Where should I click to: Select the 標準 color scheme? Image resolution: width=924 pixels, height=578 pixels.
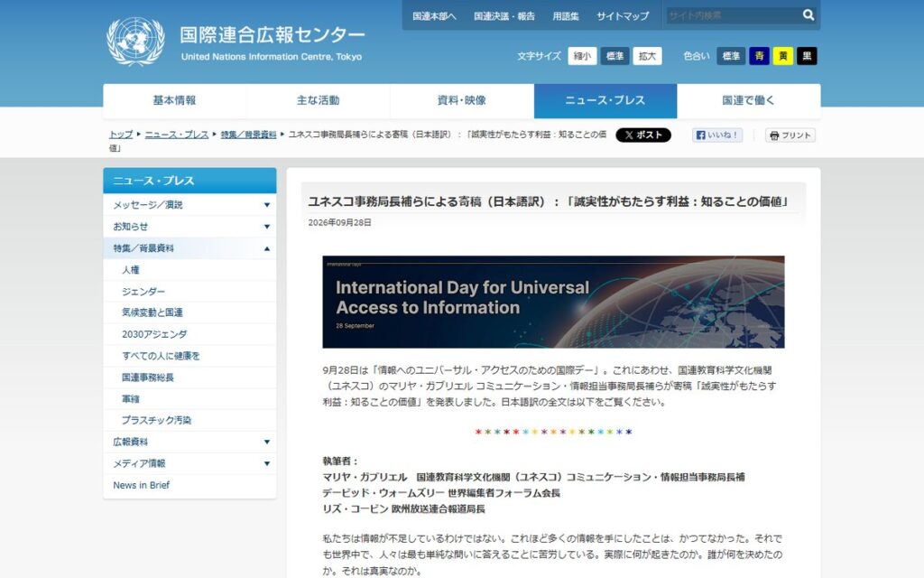click(x=731, y=56)
